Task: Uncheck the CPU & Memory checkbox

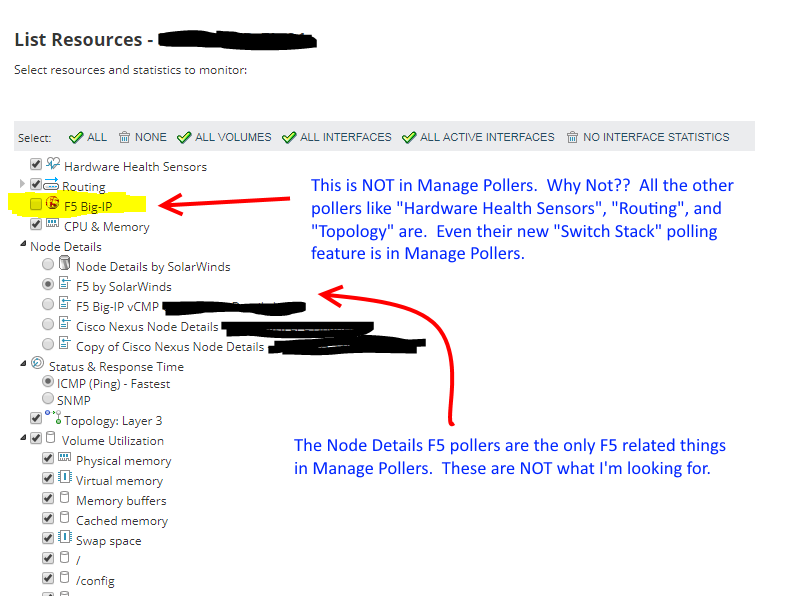Action: pos(36,224)
